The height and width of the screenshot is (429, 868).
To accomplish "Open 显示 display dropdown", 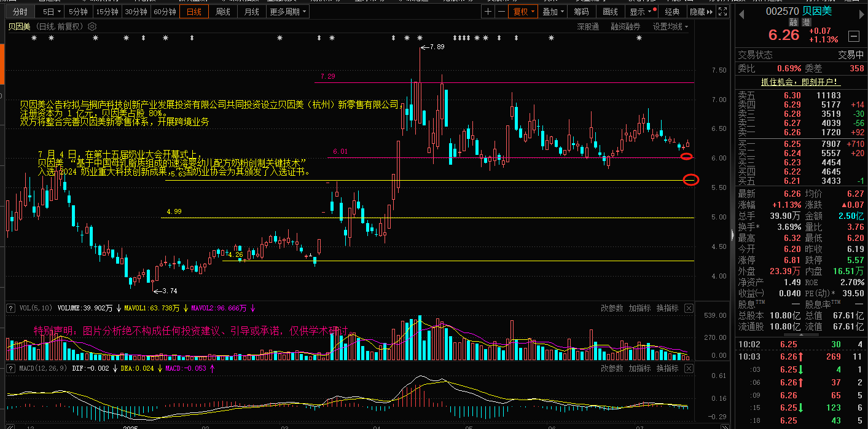I will pyautogui.click(x=640, y=12).
